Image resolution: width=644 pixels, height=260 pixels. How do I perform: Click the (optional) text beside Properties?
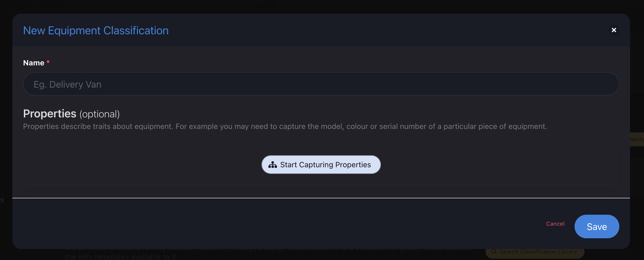point(99,114)
